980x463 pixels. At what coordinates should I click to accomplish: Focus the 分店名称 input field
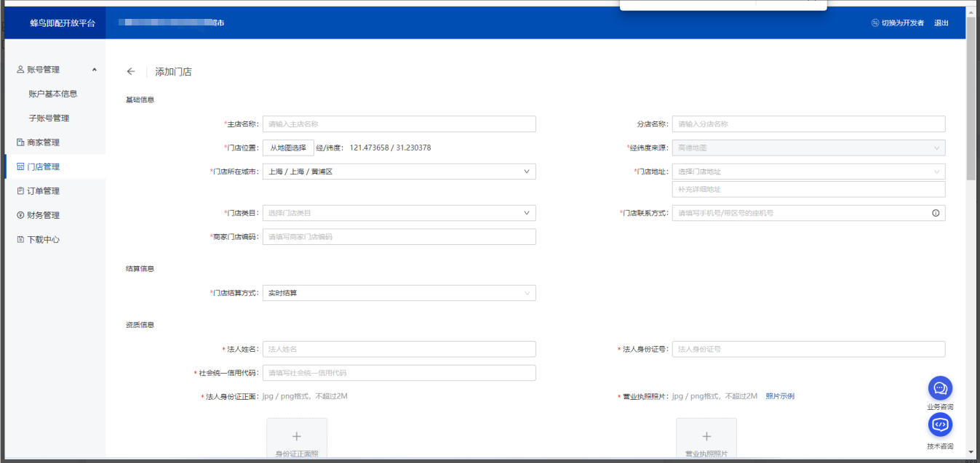tap(808, 124)
